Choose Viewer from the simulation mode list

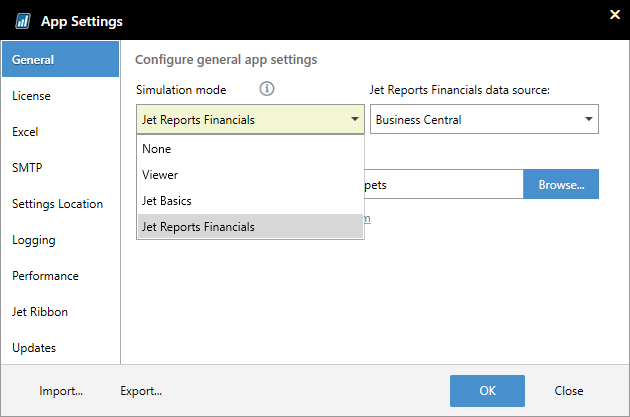(x=250, y=175)
